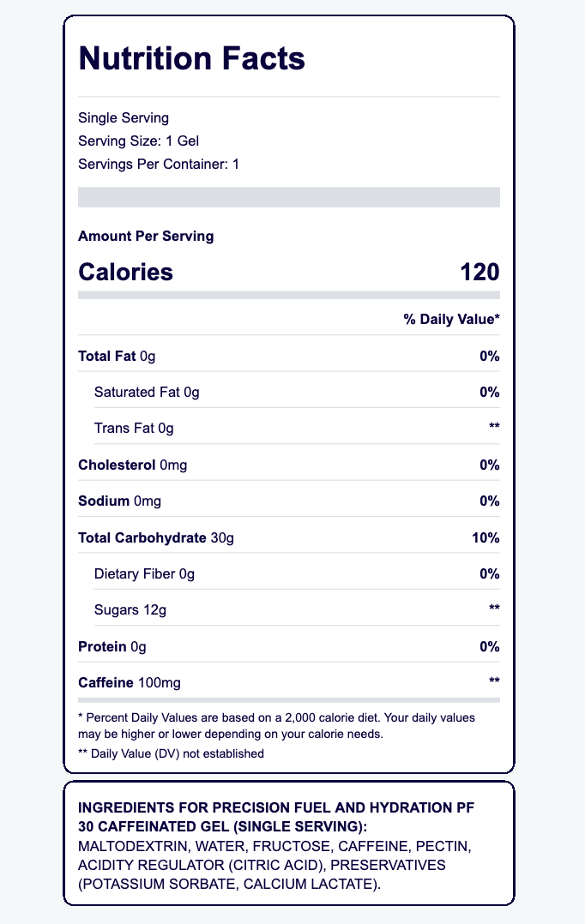Click the Calories value 120
The height and width of the screenshot is (924, 585).
[479, 273]
